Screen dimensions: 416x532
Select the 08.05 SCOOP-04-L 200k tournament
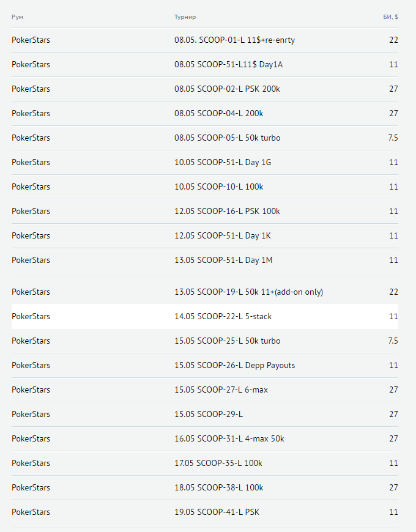218,114
